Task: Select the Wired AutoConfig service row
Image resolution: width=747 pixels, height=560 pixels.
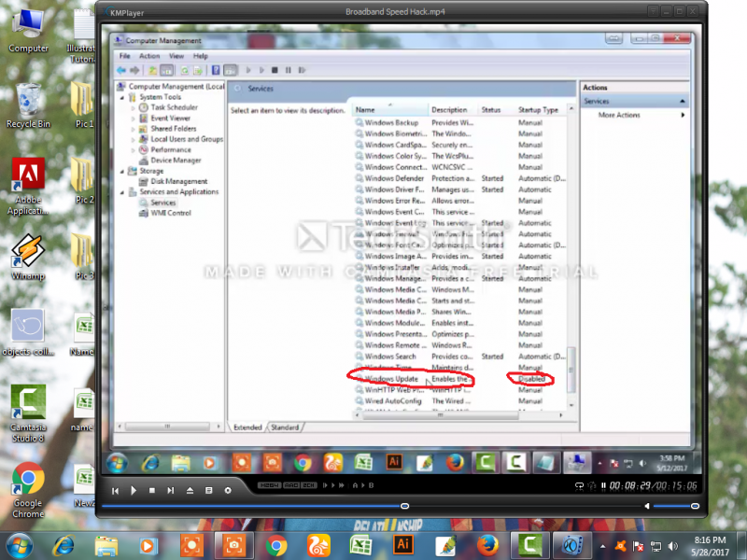Action: click(460, 401)
